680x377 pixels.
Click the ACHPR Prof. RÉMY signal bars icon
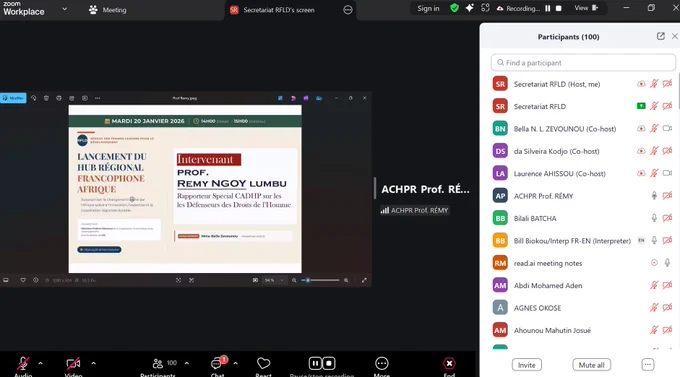[x=385, y=210]
